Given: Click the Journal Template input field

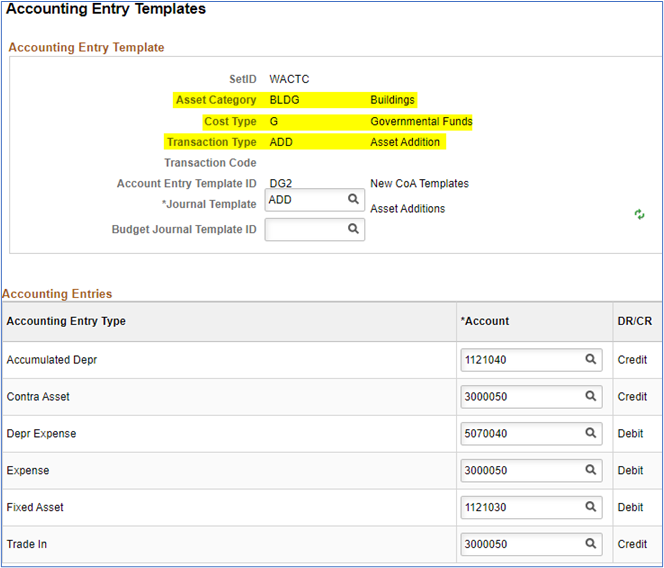Looking at the screenshot, I should pos(304,200).
